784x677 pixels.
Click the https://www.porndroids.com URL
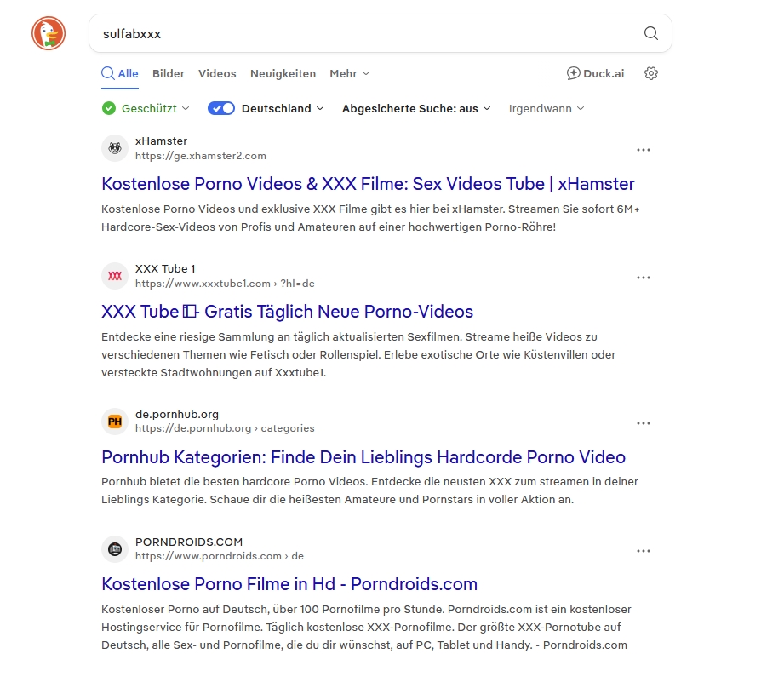point(219,556)
